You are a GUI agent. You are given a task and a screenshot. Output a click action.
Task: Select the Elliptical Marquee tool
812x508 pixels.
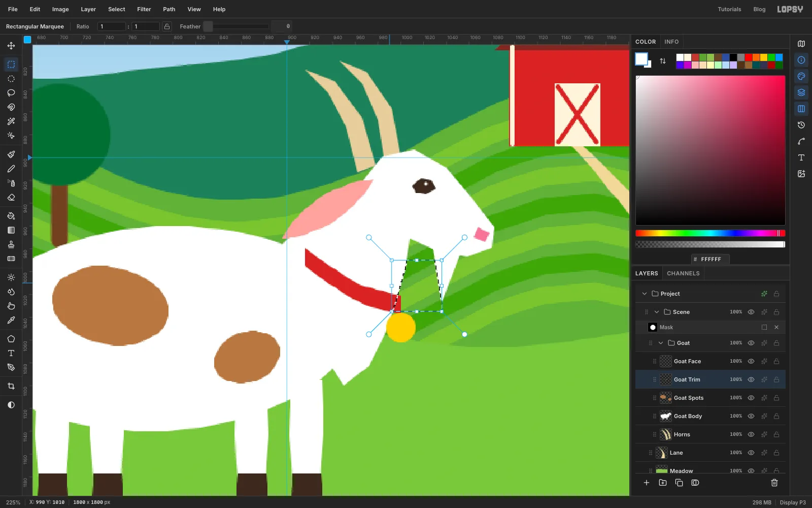pos(11,79)
